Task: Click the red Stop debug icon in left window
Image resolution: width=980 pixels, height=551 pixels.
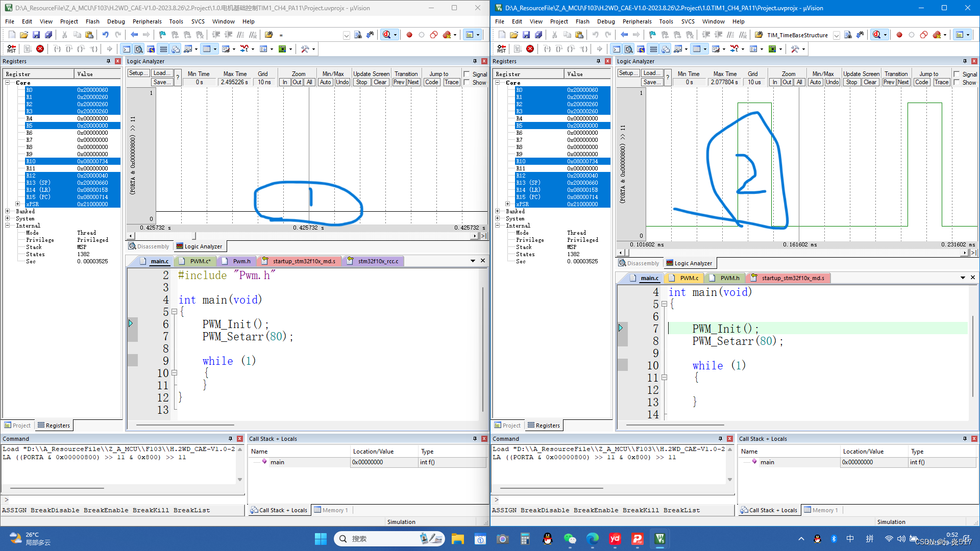Action: [40, 49]
